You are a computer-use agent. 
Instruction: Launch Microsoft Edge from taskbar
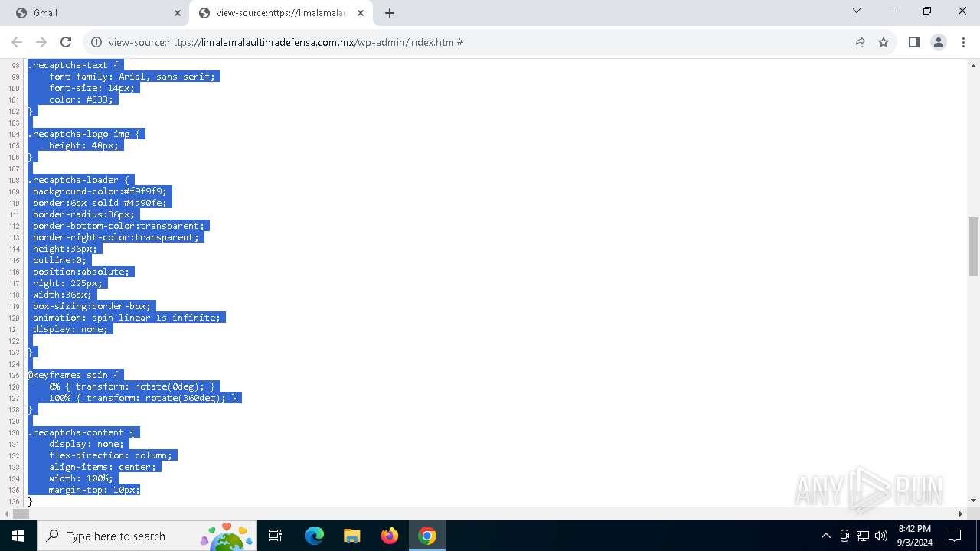[315, 536]
